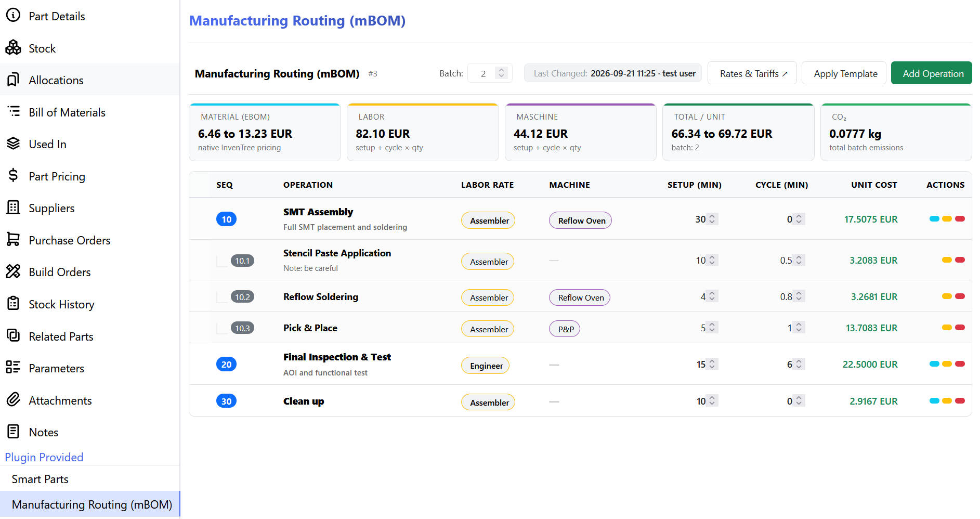Click the P&P machine pill

(x=565, y=329)
